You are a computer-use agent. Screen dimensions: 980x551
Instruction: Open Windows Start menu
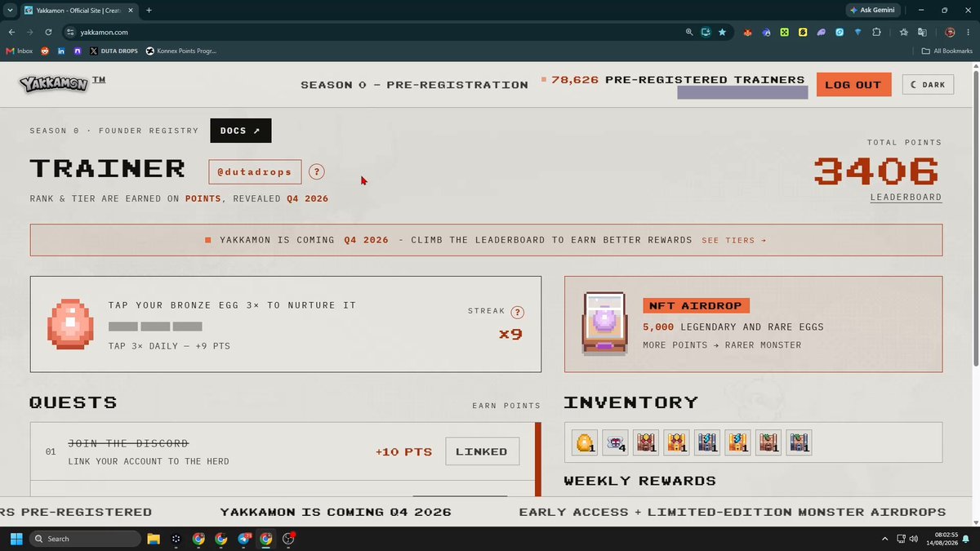15,539
